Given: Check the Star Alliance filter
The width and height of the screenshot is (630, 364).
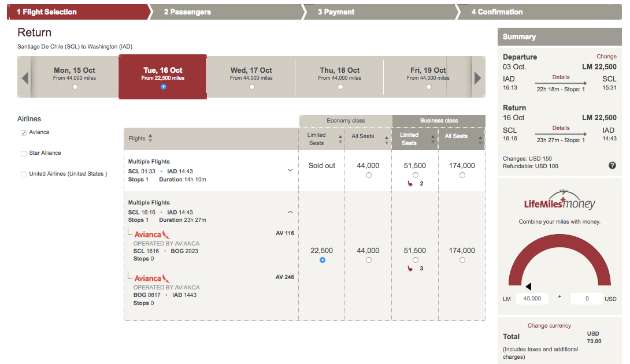Looking at the screenshot, I should pyautogui.click(x=24, y=154).
